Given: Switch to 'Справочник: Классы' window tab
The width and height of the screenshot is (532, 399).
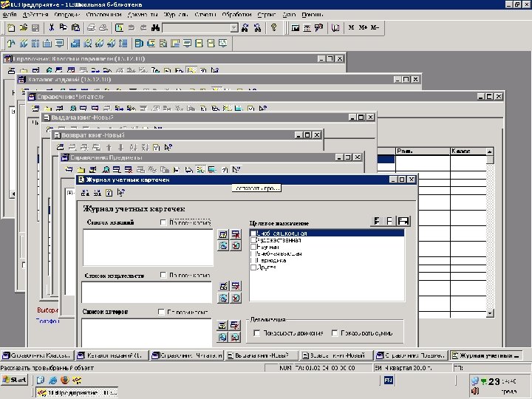Looking at the screenshot, I should pos(37,355).
